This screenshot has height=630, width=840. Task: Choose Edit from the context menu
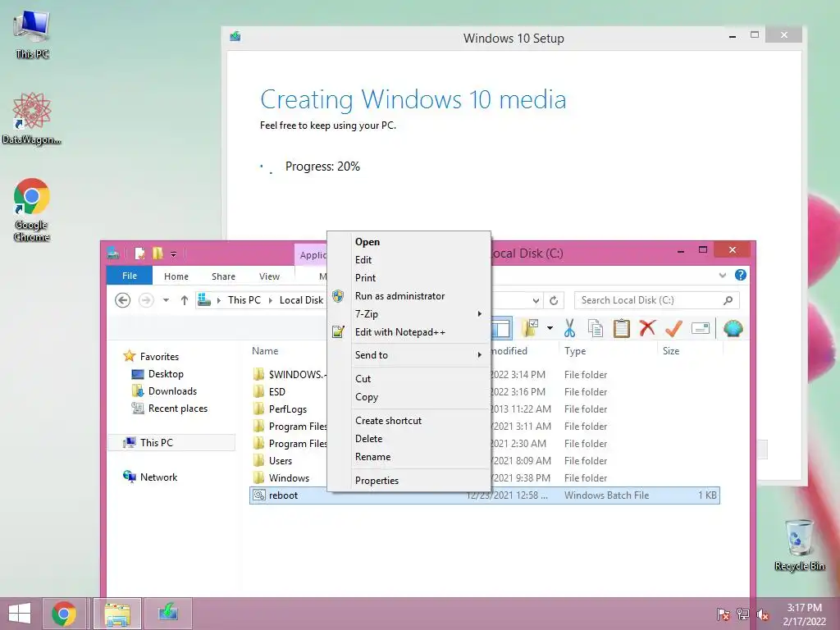pyautogui.click(x=409, y=260)
